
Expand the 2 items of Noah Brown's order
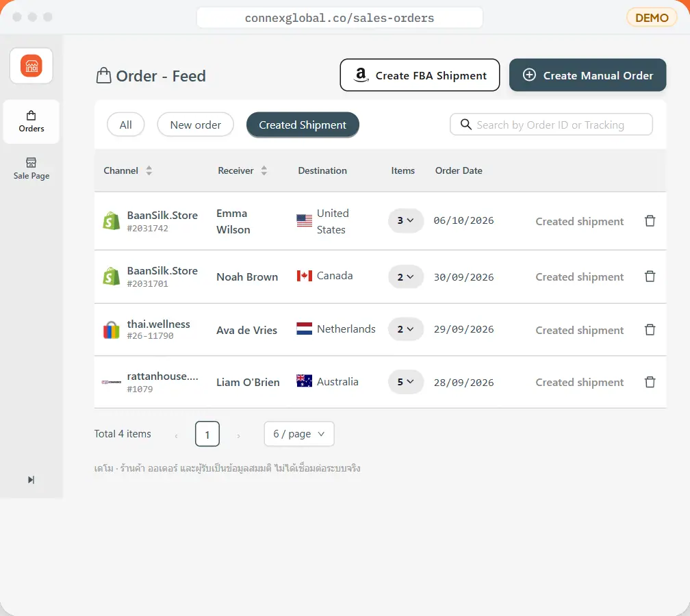[x=405, y=277]
